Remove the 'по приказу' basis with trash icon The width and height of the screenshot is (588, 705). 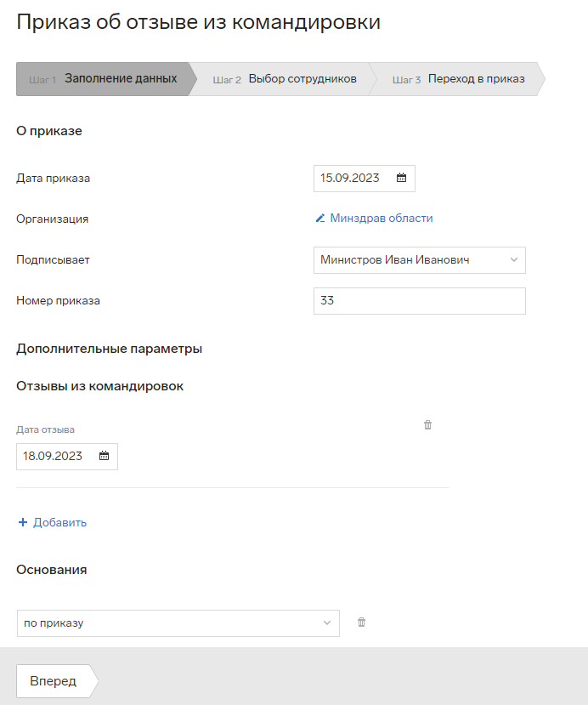[x=361, y=622]
